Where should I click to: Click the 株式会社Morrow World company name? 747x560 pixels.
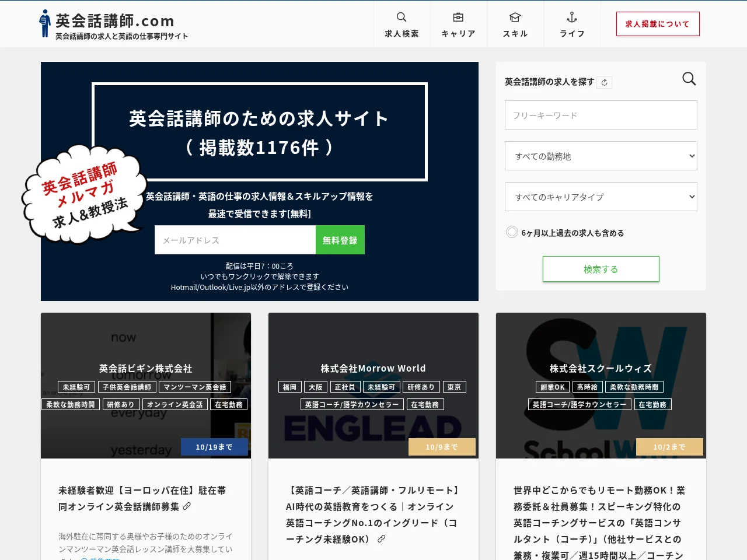373,368
